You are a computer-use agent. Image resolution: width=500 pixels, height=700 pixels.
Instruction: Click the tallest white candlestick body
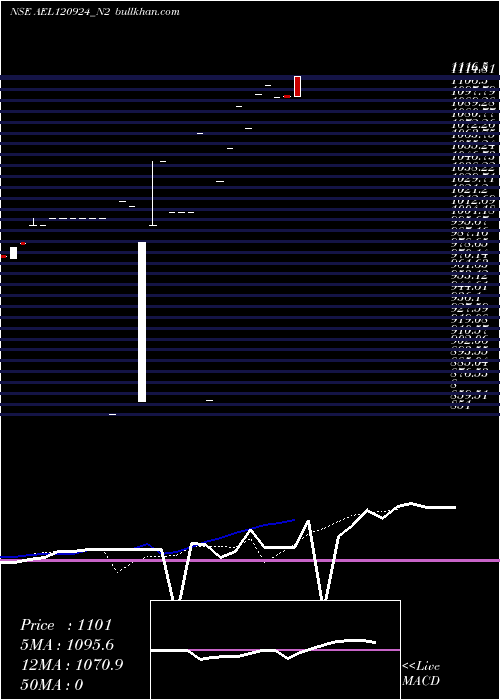click(142, 322)
